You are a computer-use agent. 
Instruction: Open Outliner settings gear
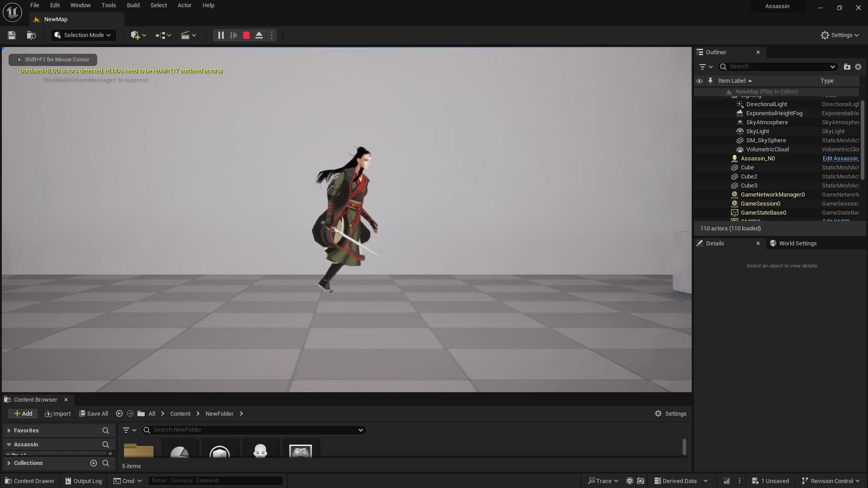858,67
